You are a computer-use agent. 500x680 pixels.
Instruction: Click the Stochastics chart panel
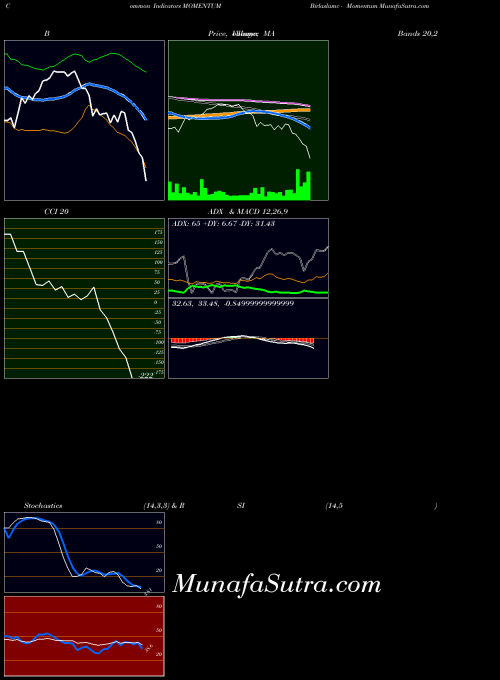point(85,552)
